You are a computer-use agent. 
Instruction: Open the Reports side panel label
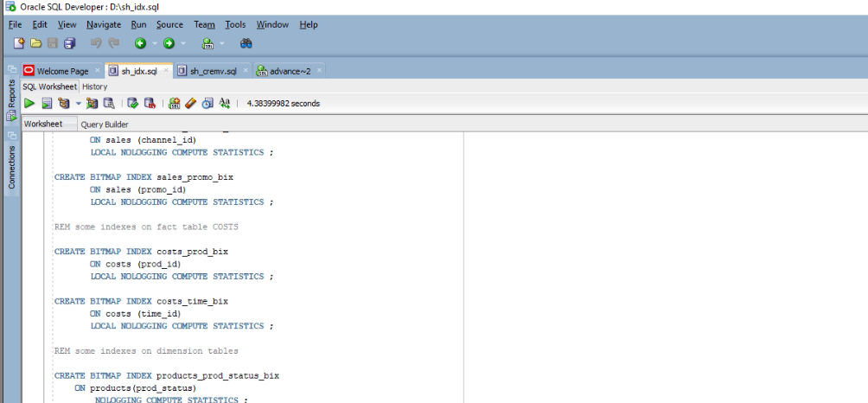pyautogui.click(x=11, y=93)
